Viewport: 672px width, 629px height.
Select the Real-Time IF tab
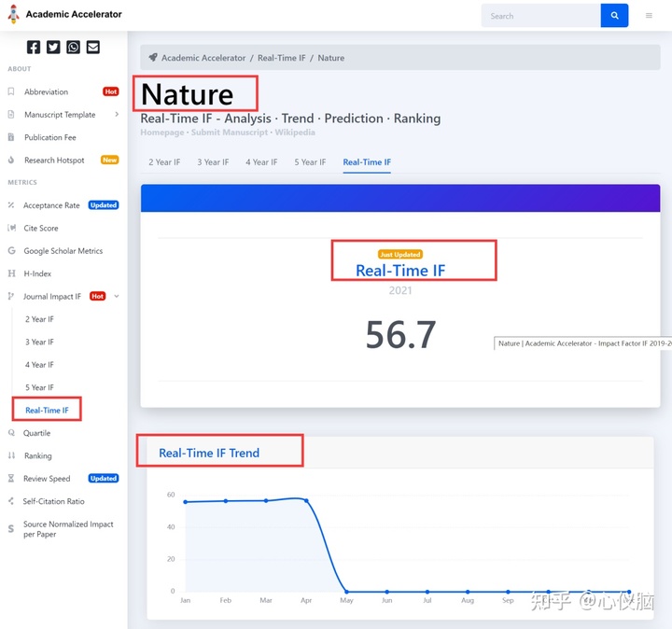coord(367,162)
